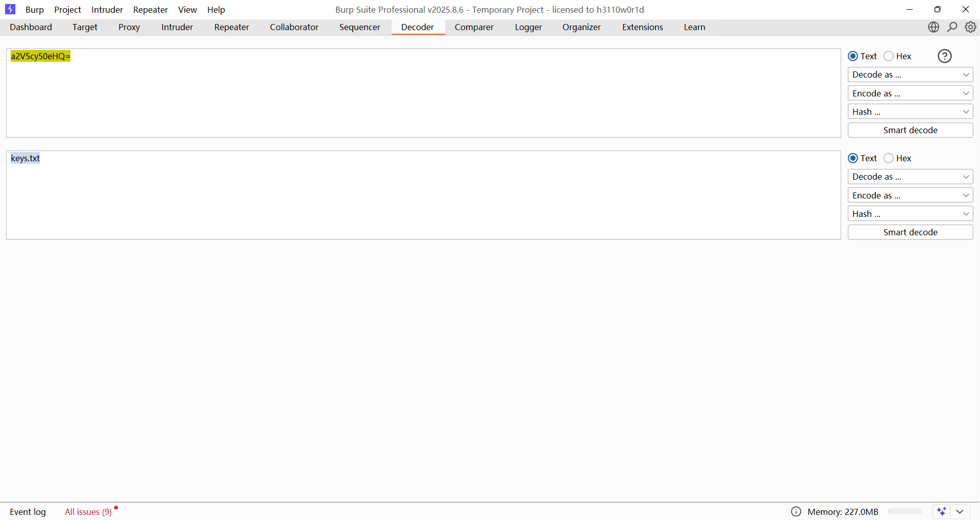Select the Hex radio in the first decoder panel

coord(889,56)
